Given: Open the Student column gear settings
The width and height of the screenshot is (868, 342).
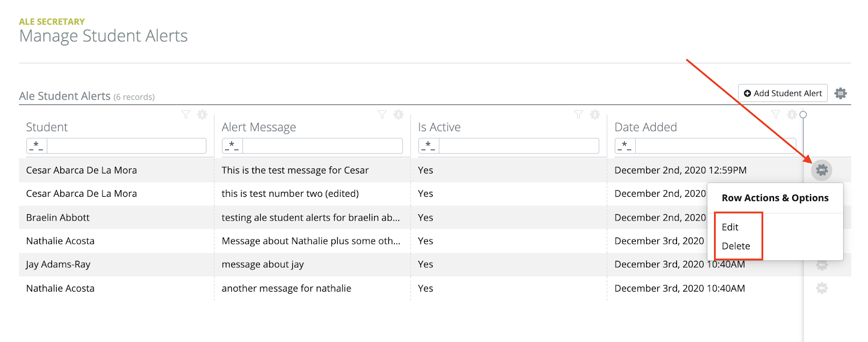Looking at the screenshot, I should click(x=202, y=114).
